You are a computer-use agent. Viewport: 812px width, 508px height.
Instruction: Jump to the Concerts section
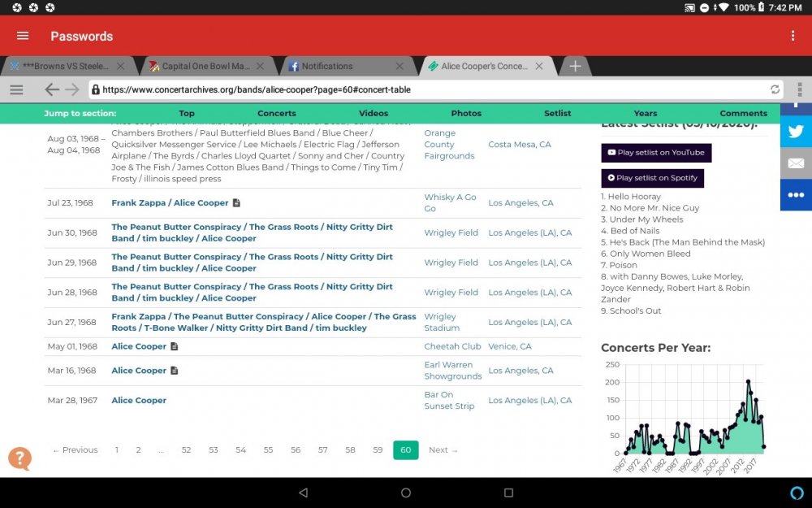click(x=277, y=113)
